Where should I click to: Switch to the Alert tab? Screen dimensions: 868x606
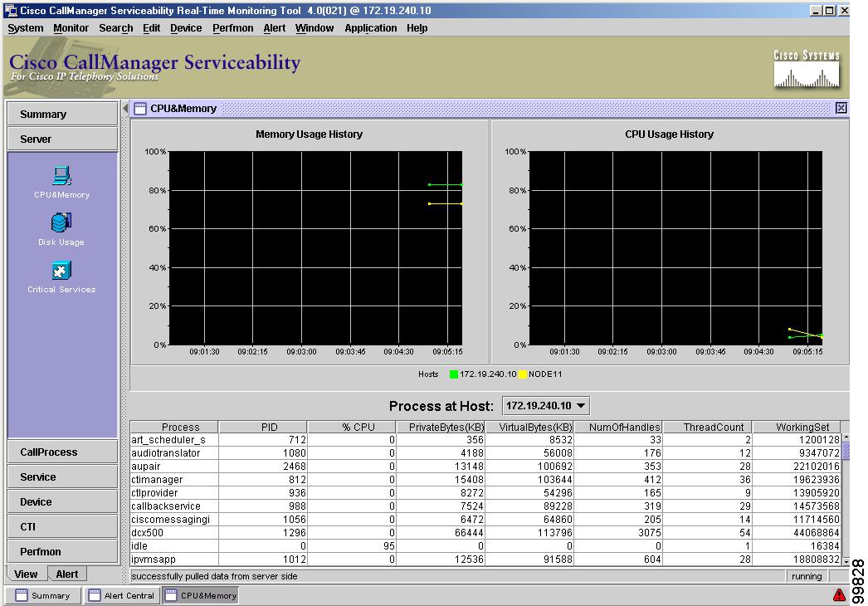point(67,574)
